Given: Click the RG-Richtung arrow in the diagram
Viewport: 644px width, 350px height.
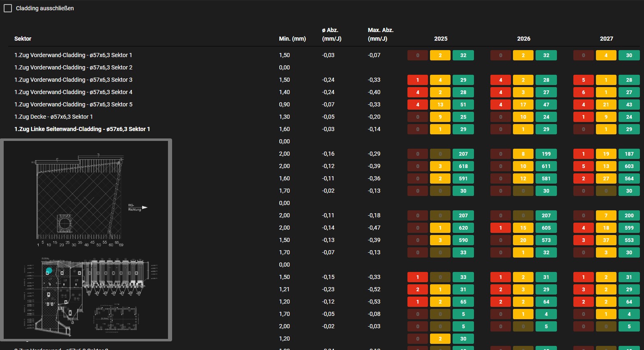Looking at the screenshot, I should 145,207.
